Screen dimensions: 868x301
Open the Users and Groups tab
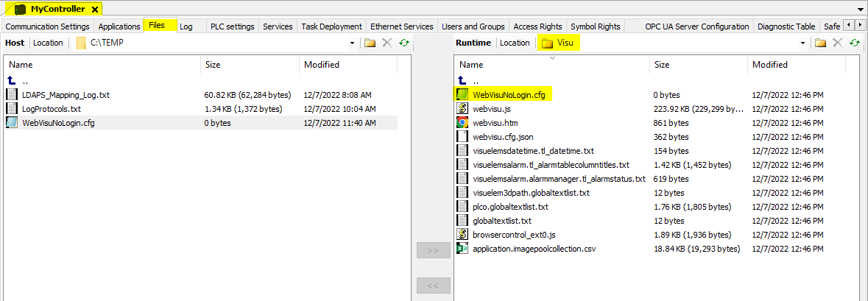[x=473, y=26]
